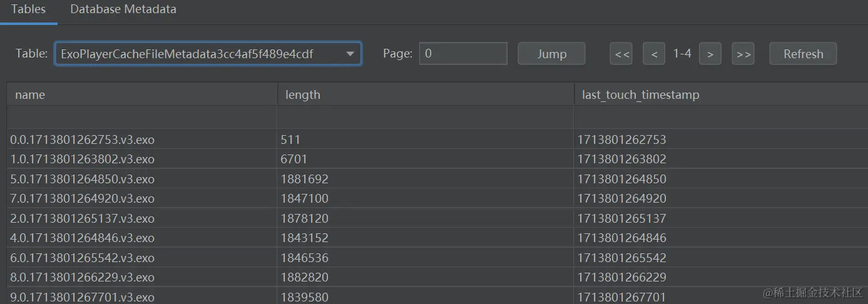The image size is (868, 304).
Task: Click the last_touch_timestamp column header
Action: coord(721,94)
